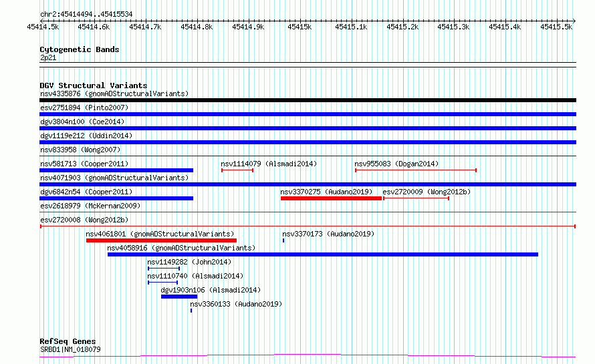Screen dimensions: 595x364
Task: Click the nsv1114079 (Alsmadi2014) label
Action: [x=269, y=164]
